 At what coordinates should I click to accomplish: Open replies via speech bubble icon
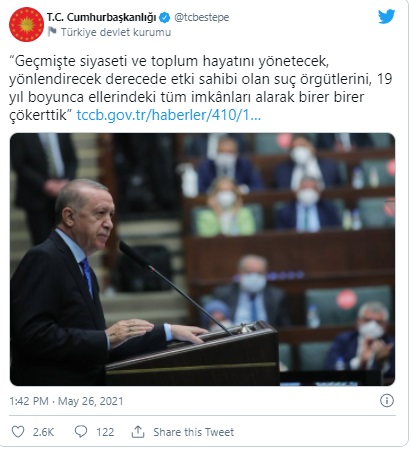(81, 431)
